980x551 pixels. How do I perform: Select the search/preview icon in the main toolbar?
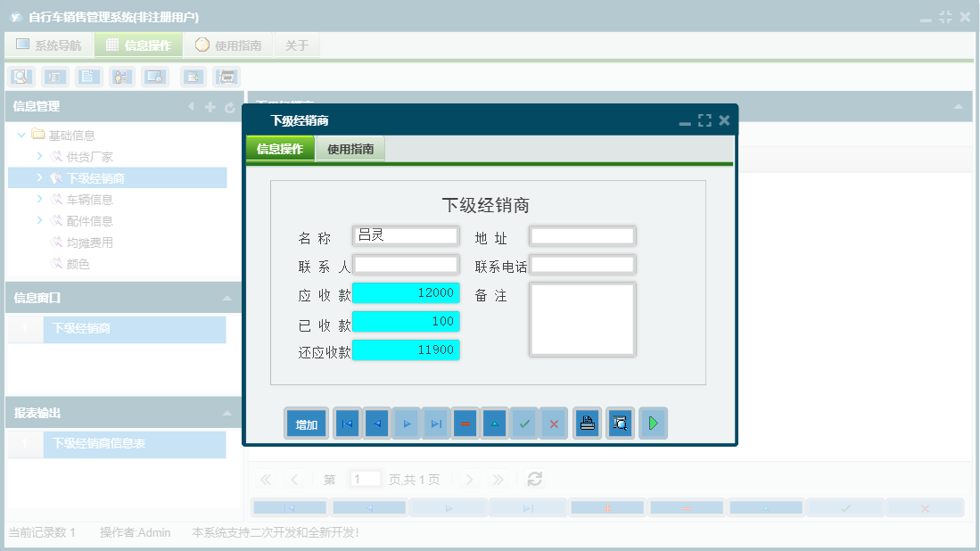click(20, 77)
